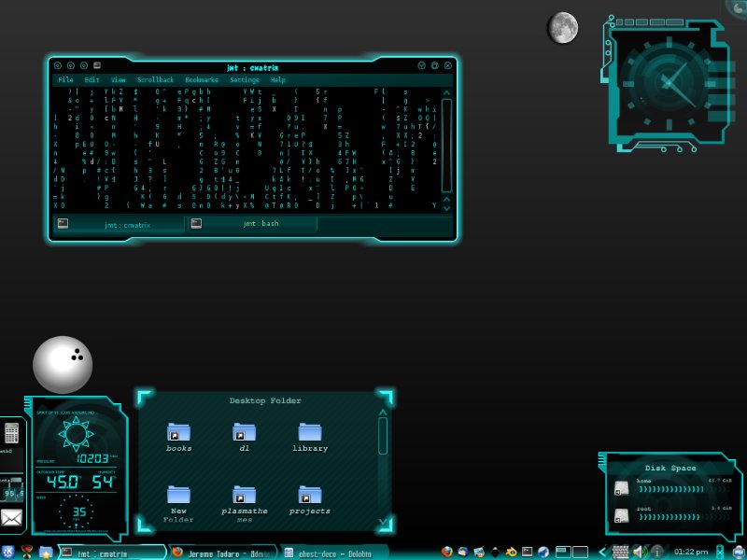747x560 pixels.
Task: Open the mail envelope icon
Action: pos(11,518)
